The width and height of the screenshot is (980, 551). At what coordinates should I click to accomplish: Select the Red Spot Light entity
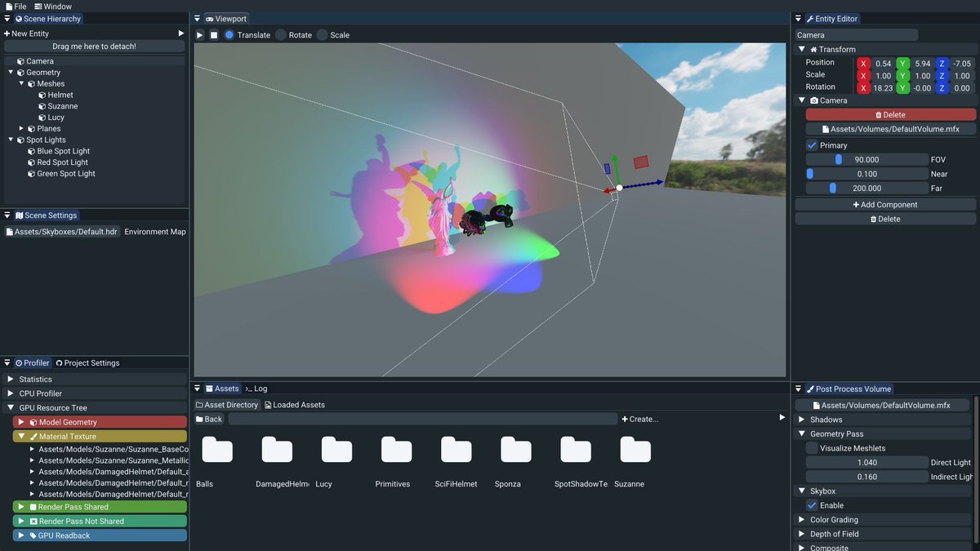[x=62, y=162]
